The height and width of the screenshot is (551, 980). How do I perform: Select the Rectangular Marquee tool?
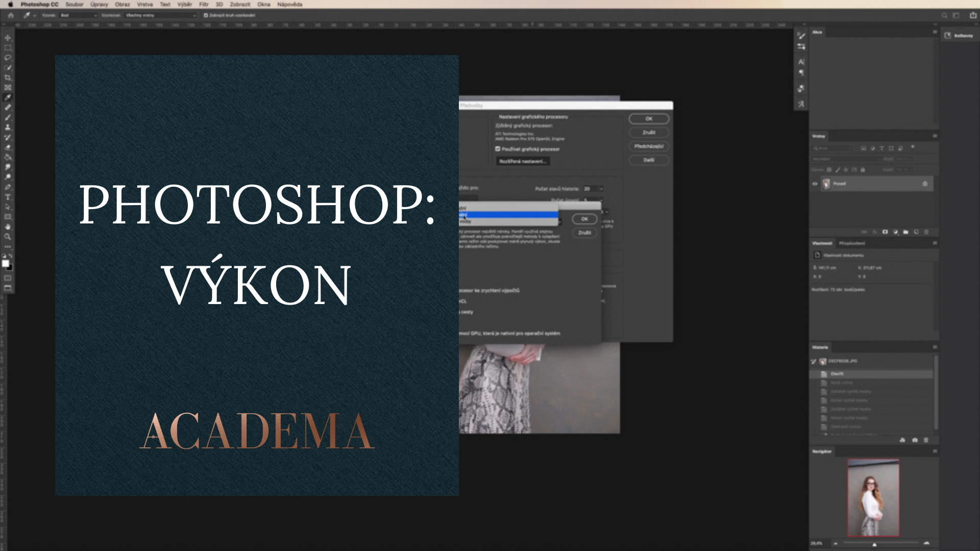(8, 48)
